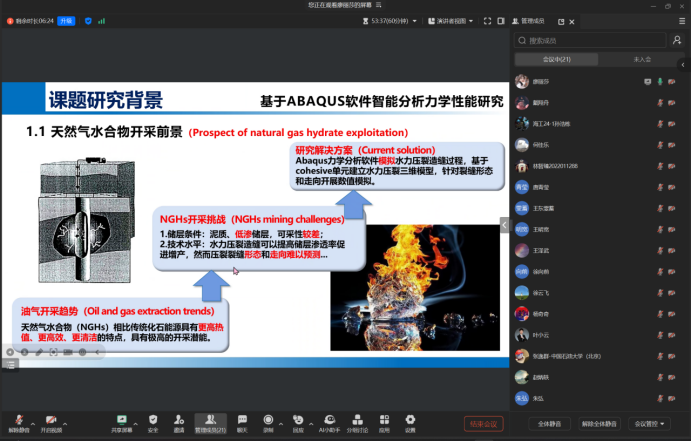
Task: Expand the microphone options arrow beside 解除静音
Action: 37,418
